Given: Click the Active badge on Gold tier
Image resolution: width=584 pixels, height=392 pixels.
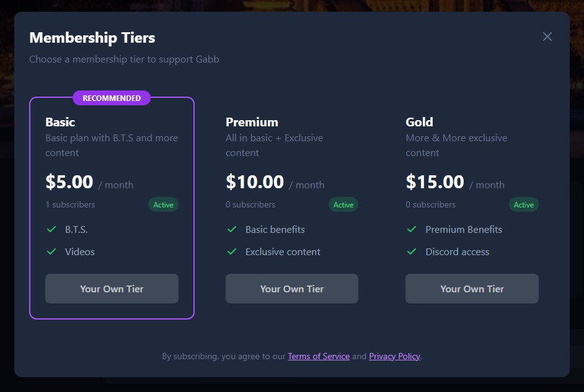Looking at the screenshot, I should pos(523,204).
